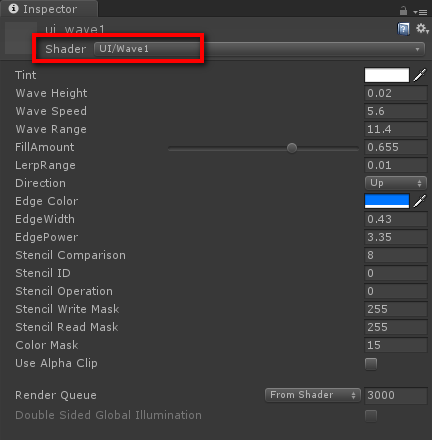Click the LerpRange value field

(396, 165)
